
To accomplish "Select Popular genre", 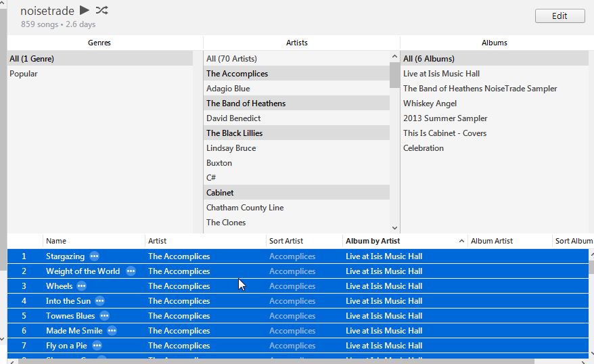I will pyautogui.click(x=100, y=74).
